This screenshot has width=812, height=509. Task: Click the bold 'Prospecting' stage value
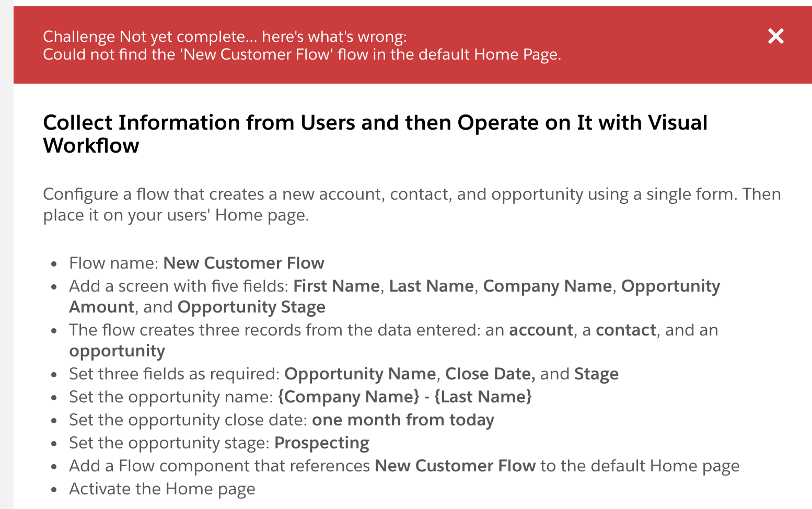(x=322, y=443)
